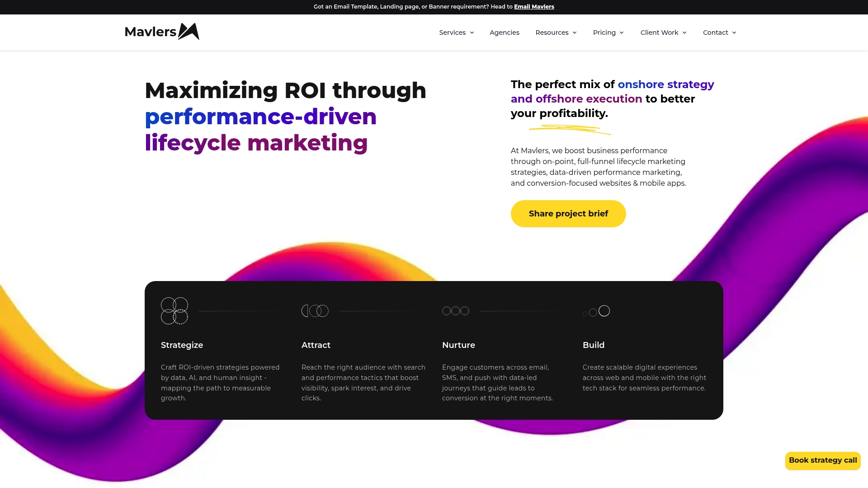868x488 pixels.
Task: Follow the Email Mavlers link
Action: (x=534, y=7)
